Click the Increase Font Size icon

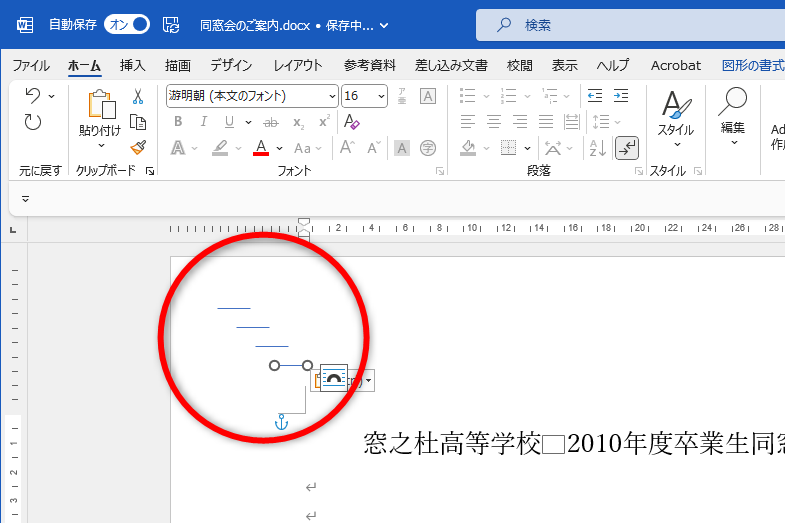click(347, 148)
